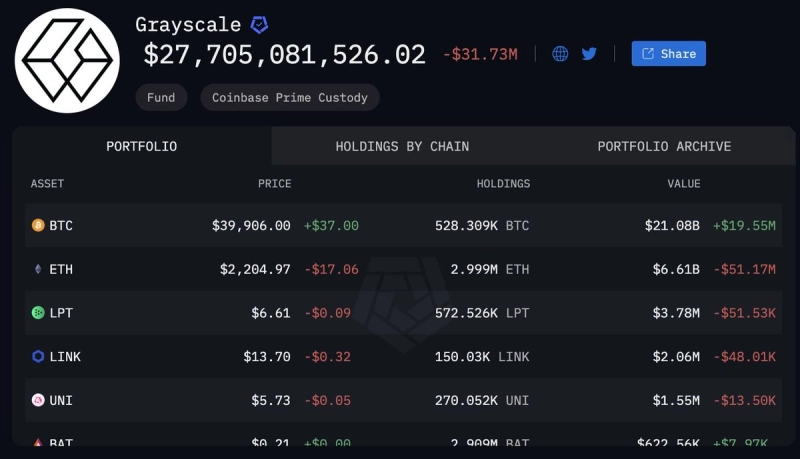Sort by the Value column header
Screen dimensions: 800x459
point(684,184)
